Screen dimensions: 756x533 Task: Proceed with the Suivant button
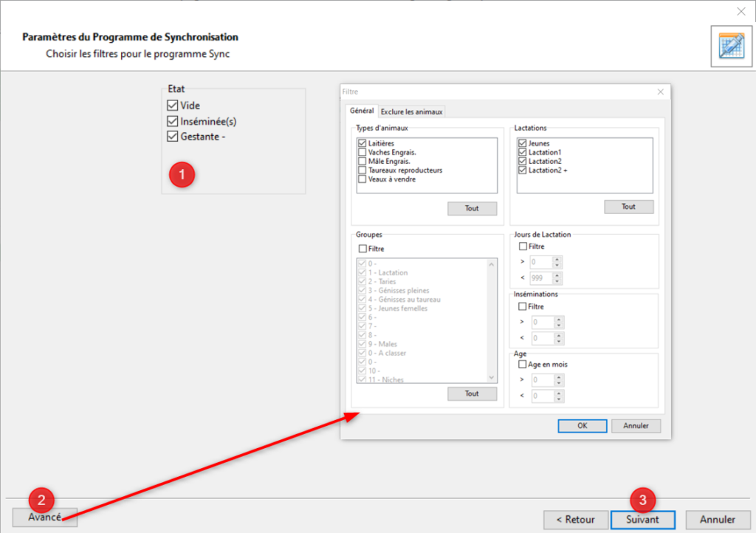643,519
